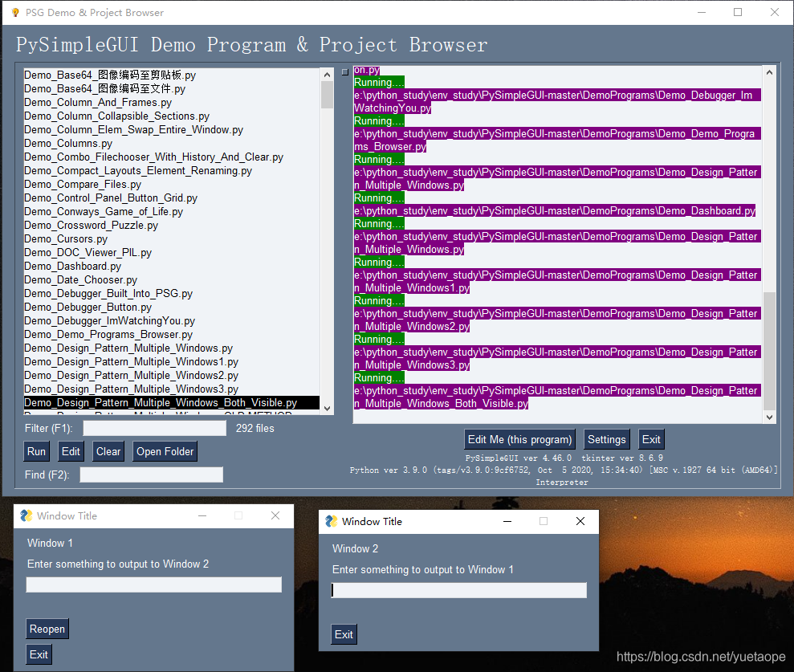Select Demo_Design_Pattern_Multiple_Windows1.py in list
The image size is (794, 672).
(172, 362)
